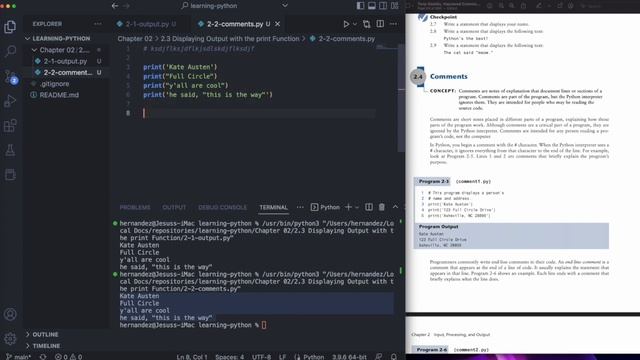The height and width of the screenshot is (360, 640).
Task: Split the editor right
Action: tap(380, 24)
